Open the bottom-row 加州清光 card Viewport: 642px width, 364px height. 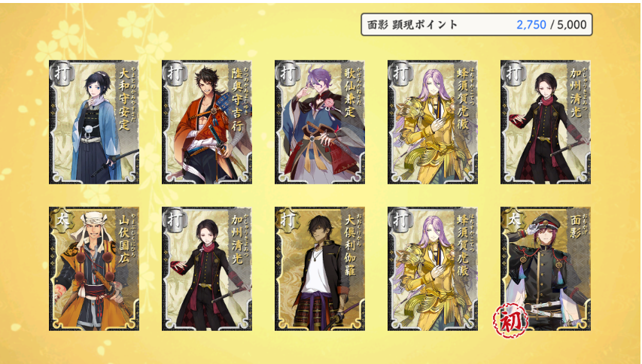(207, 268)
